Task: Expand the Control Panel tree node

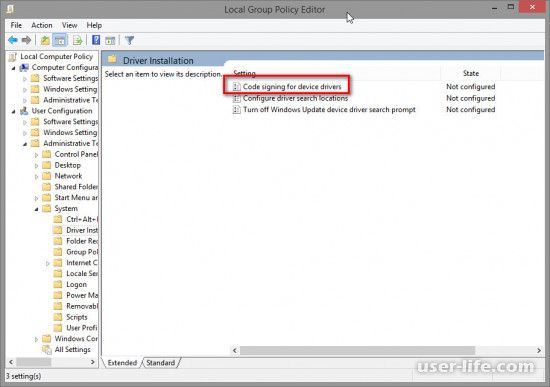Action: pos(36,155)
